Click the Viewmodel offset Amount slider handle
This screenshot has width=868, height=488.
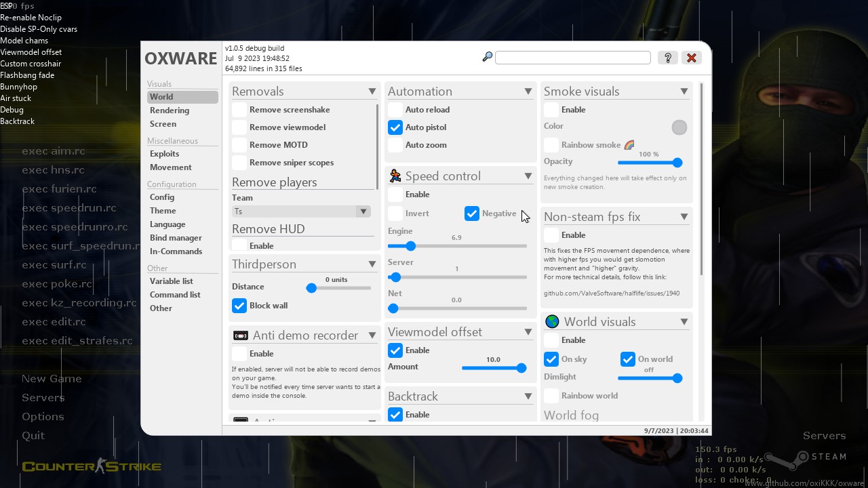521,368
